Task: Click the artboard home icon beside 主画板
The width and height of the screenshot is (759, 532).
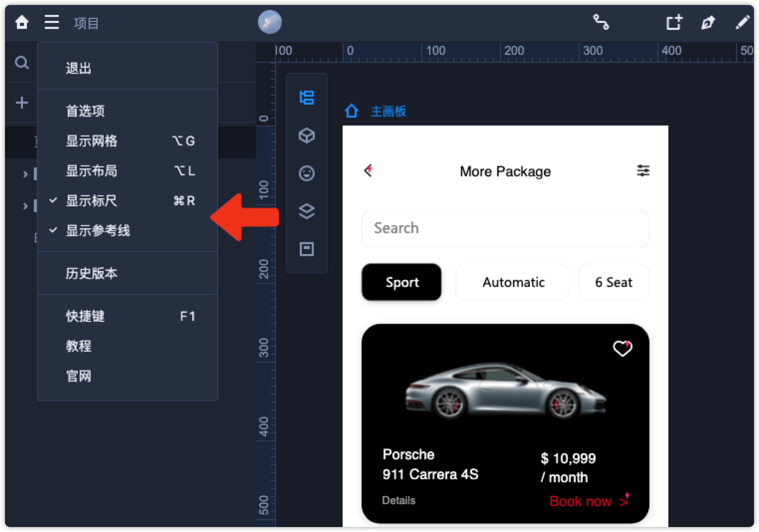Action: 352,111
